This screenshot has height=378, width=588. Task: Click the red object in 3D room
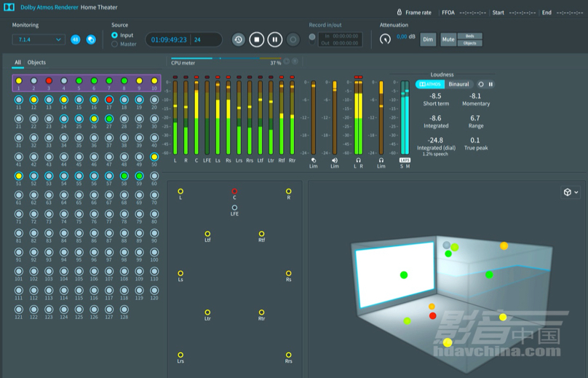(433, 315)
